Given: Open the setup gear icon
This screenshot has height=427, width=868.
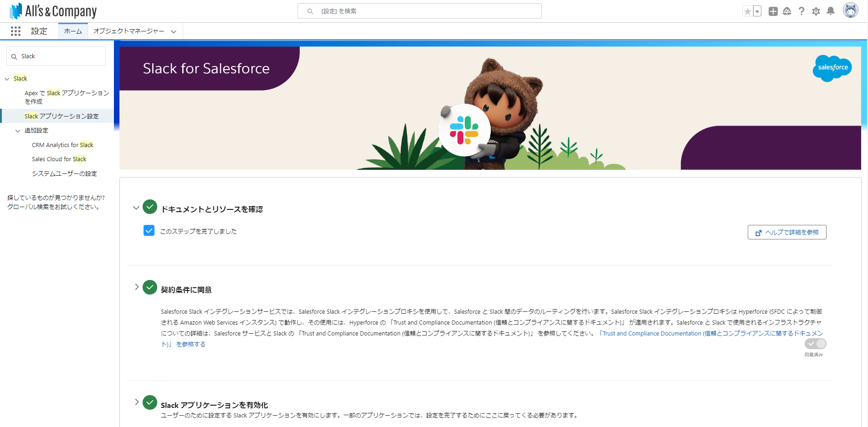Looking at the screenshot, I should point(816,11).
